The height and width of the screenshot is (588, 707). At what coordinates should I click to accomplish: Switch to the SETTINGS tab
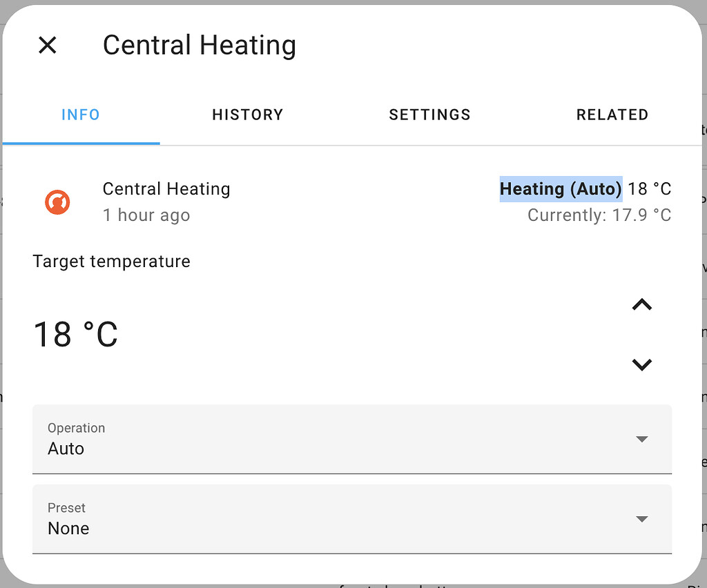click(x=429, y=115)
